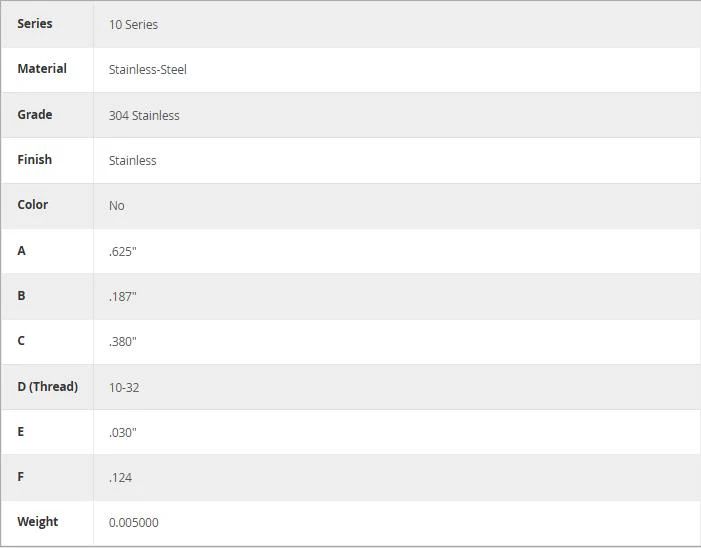Click the dimension E value .030"

pos(122,432)
